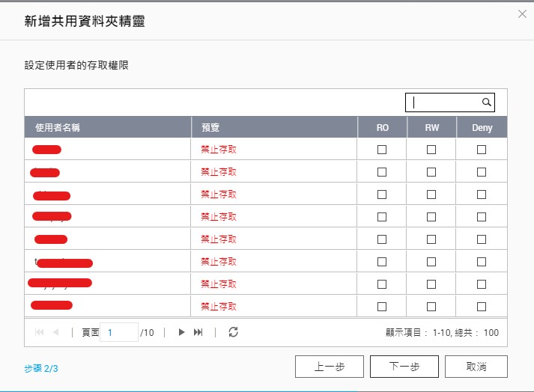Click the RO column header

pyautogui.click(x=382, y=127)
